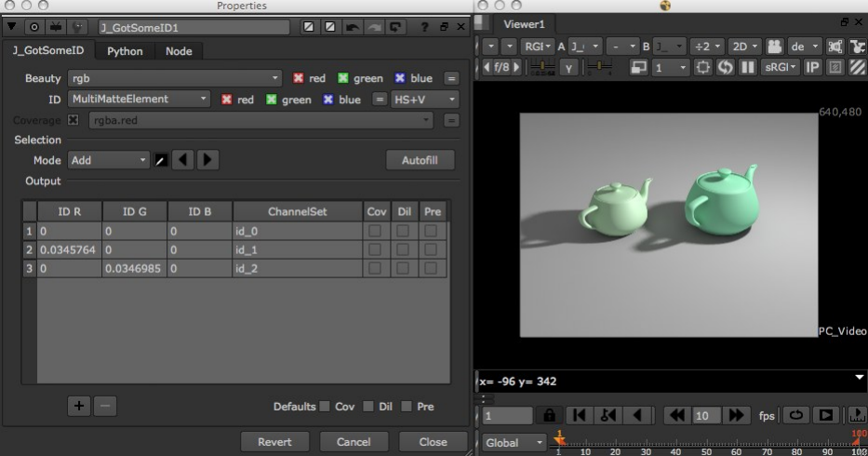Viewport: 868px width, 456px height.
Task: Toggle the Beauty red channel checkbox
Action: click(299, 79)
